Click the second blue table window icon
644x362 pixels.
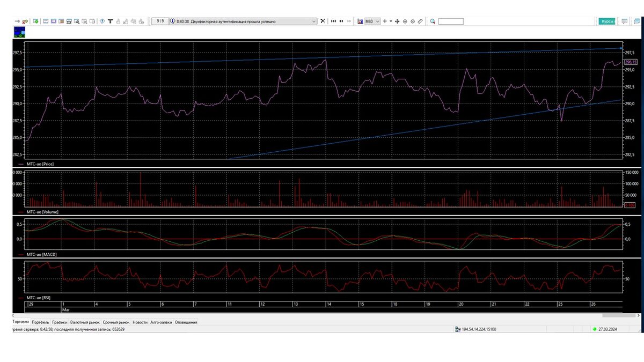coord(54,21)
